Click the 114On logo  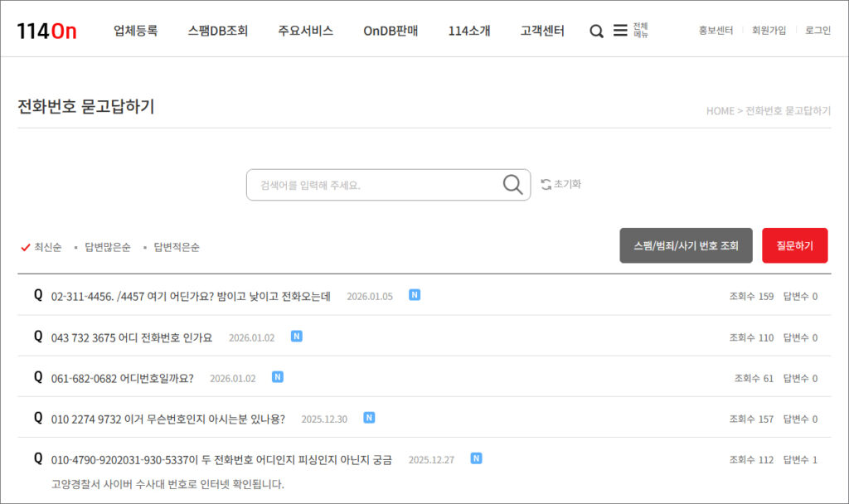click(x=46, y=31)
